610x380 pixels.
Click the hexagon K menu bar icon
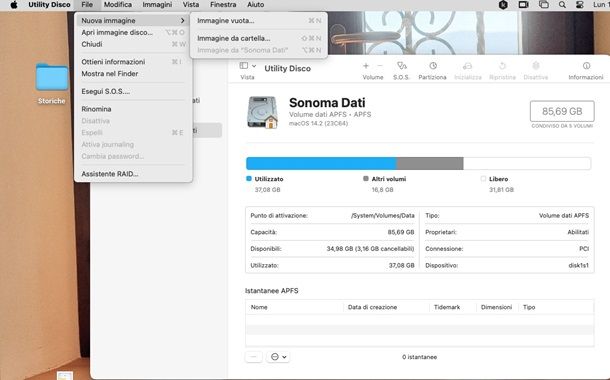[503, 5]
